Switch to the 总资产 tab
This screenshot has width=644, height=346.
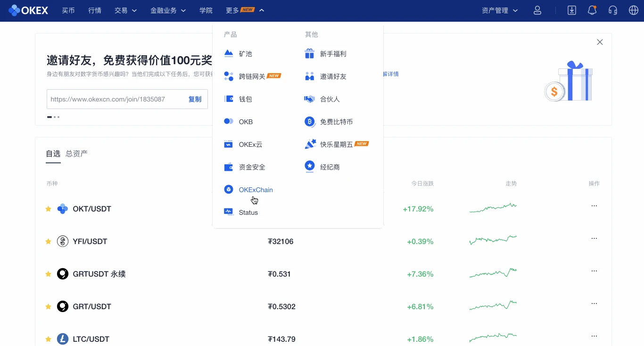(76, 153)
